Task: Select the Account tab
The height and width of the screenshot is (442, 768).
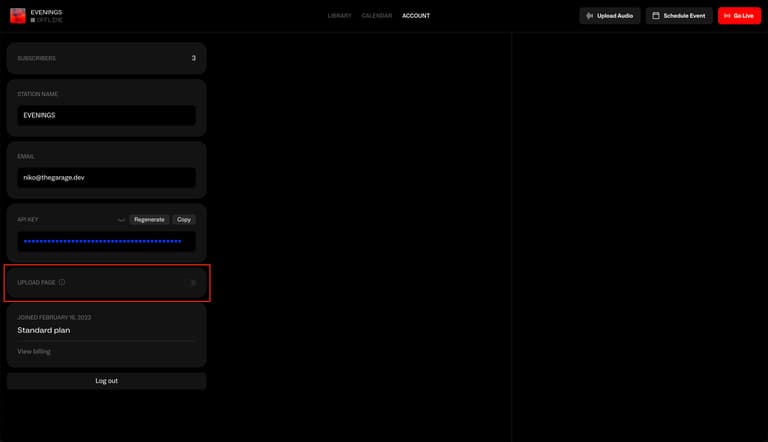Action: point(416,16)
